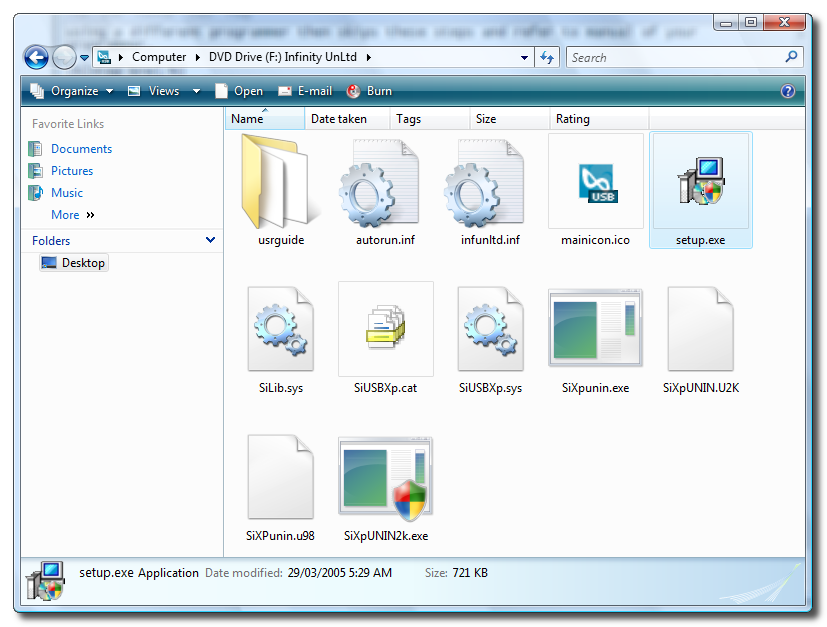Select the SiXpUNIN2k.exe uninstaller icon

click(x=385, y=478)
